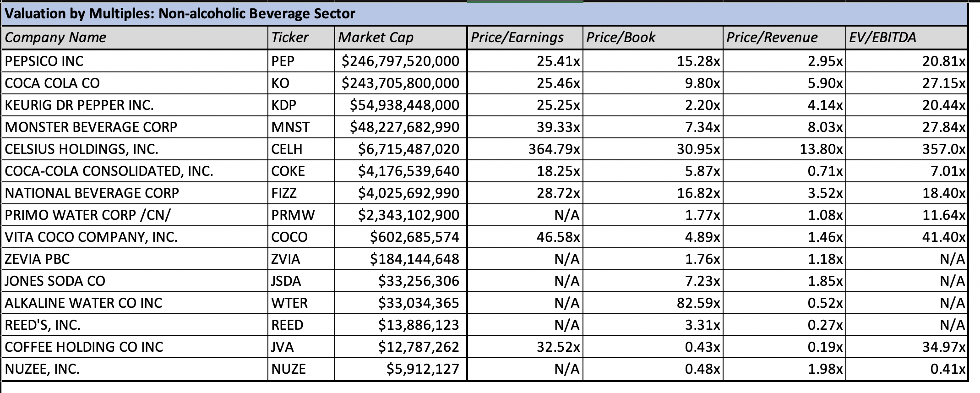Click Primo Water N/A Price/Earnings cell

point(525,215)
